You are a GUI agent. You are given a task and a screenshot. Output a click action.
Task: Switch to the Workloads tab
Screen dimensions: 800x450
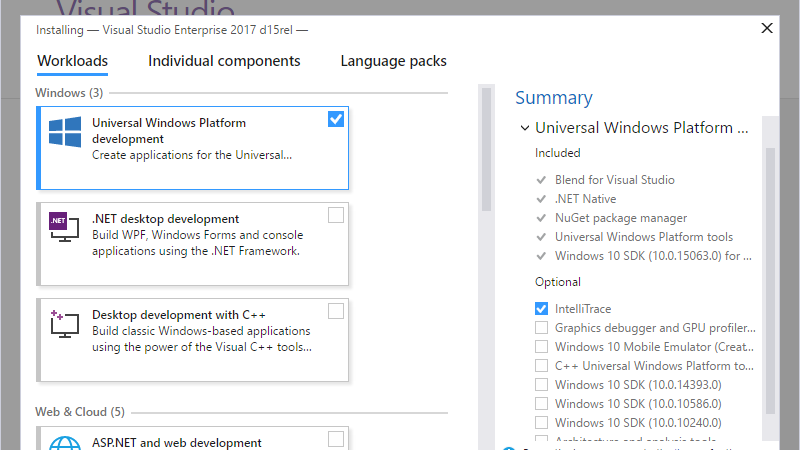click(72, 61)
